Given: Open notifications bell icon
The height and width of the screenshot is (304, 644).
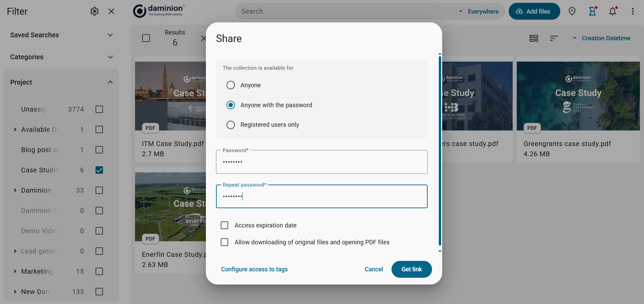Looking at the screenshot, I should (x=613, y=11).
